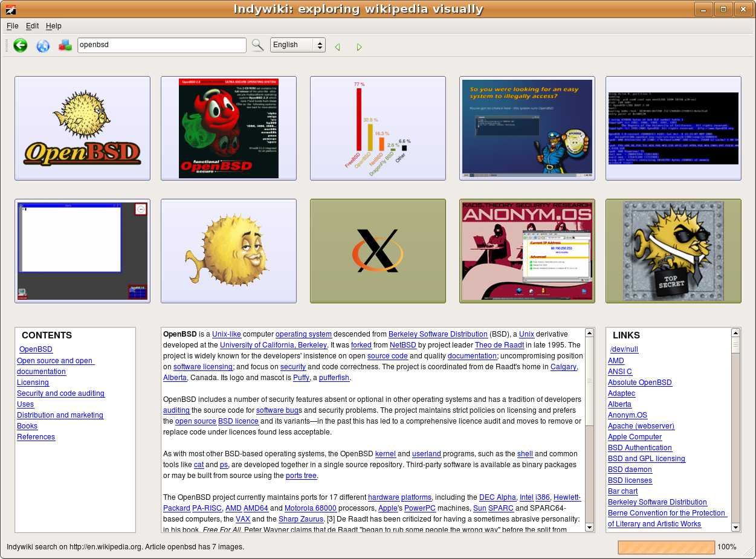Click the magnifying glass search icon
Screen dimensions: 756x559
click(x=258, y=45)
